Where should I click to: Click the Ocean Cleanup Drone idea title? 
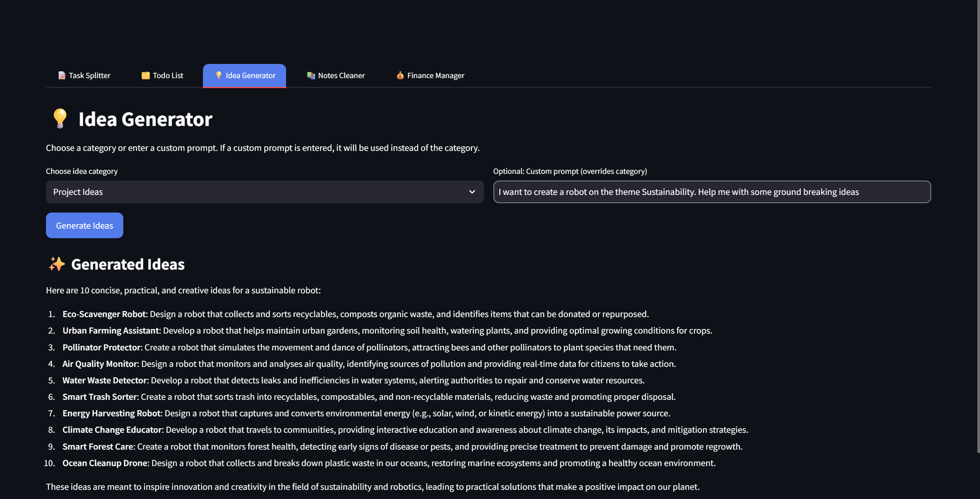coord(105,463)
